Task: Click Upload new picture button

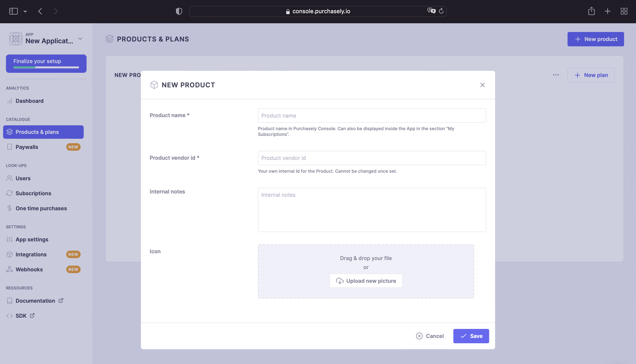Action: click(x=366, y=281)
